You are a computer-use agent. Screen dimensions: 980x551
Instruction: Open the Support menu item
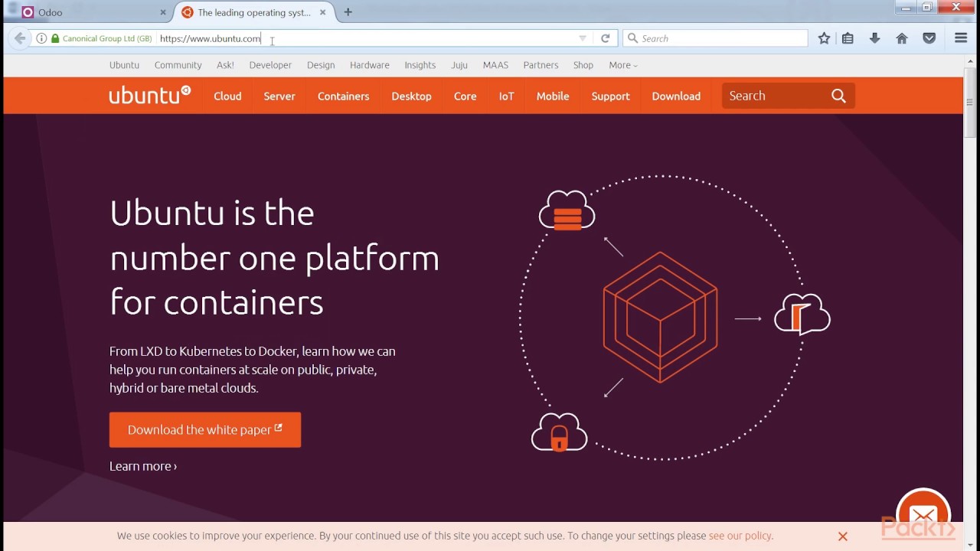point(610,96)
